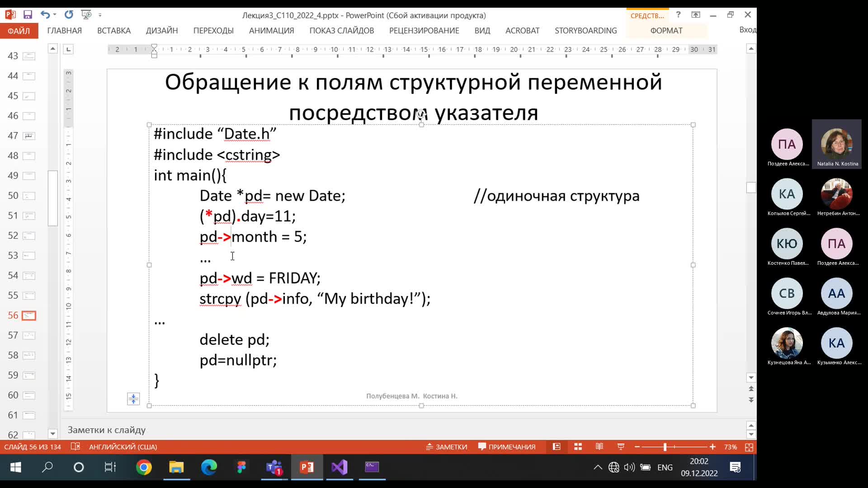
Task: Open Microsoft Teams from taskbar
Action: [x=274, y=467]
